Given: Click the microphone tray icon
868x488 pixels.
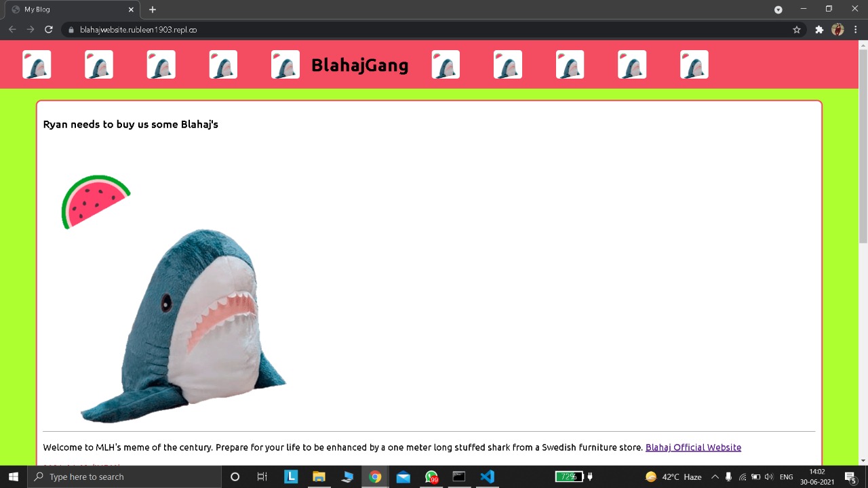Looking at the screenshot, I should pos(728,476).
